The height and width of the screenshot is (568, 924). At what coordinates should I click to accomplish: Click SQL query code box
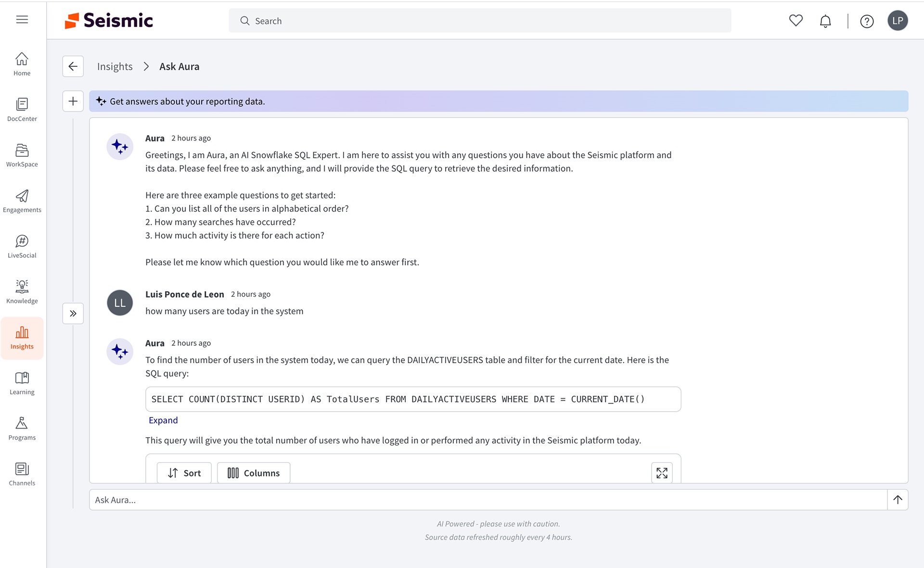(413, 399)
